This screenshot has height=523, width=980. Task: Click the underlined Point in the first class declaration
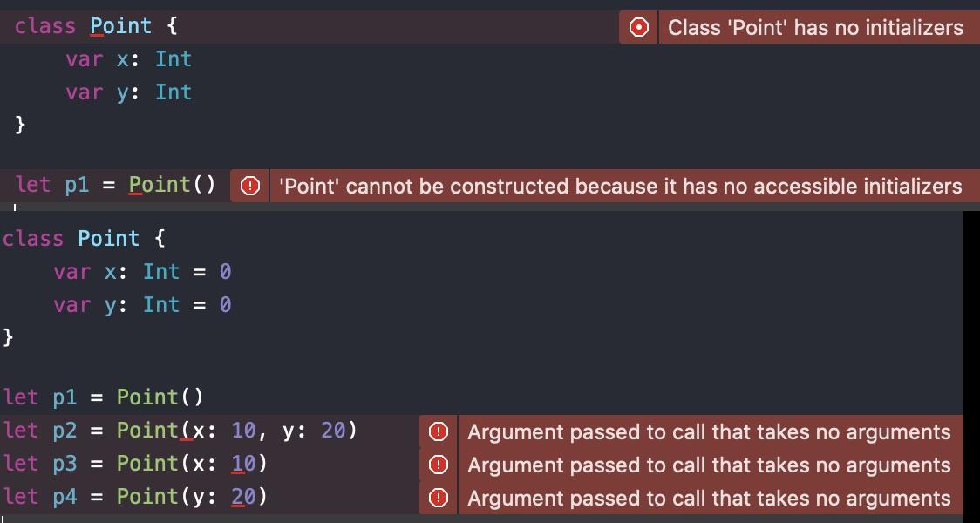click(x=120, y=26)
